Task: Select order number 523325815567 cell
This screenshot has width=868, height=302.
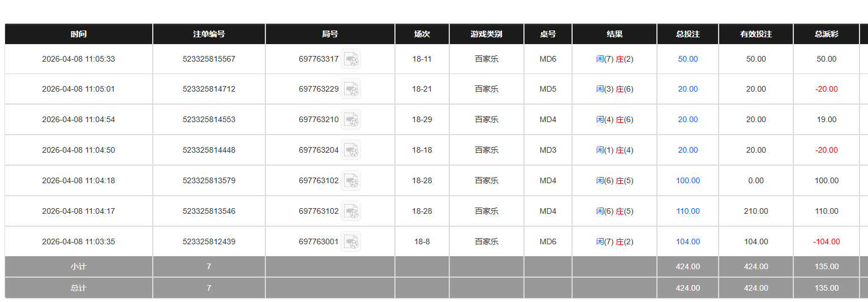Action: pos(209,59)
